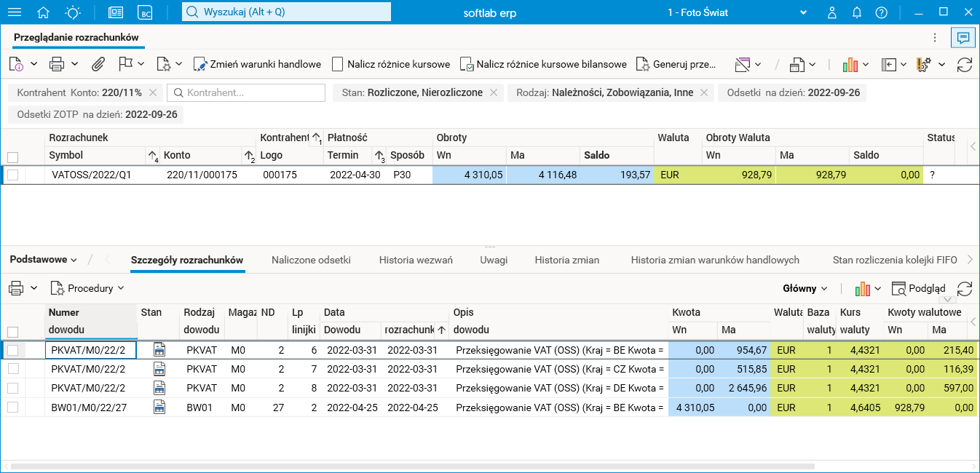
Task: Expand the columns chevron above the details grid
Action: pyautogui.click(x=947, y=299)
